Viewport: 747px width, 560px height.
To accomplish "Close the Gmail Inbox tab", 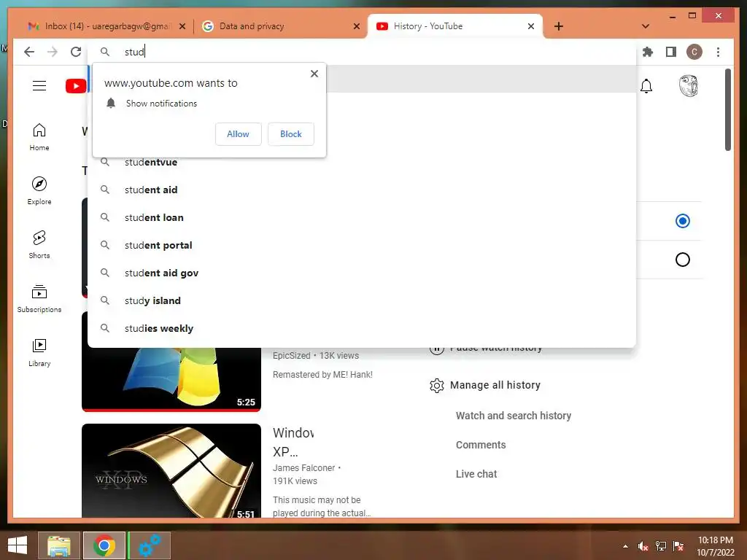I will click(182, 26).
